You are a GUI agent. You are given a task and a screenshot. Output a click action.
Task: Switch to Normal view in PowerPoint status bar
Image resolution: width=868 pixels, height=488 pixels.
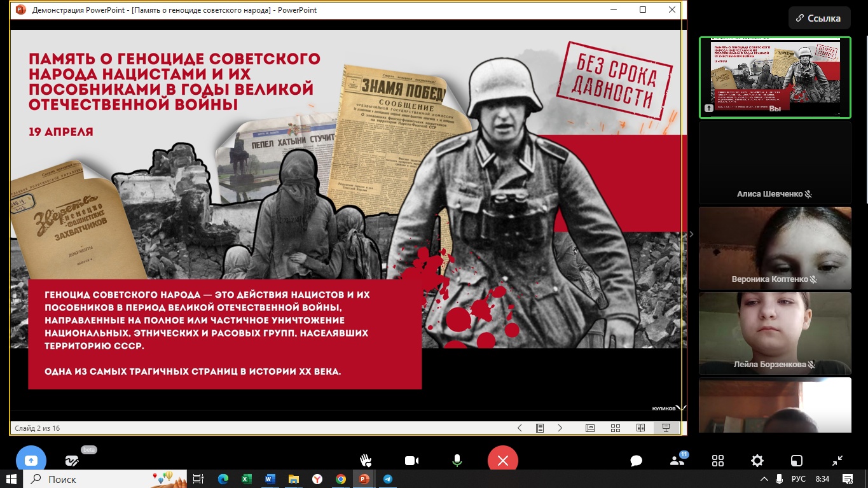tap(590, 428)
